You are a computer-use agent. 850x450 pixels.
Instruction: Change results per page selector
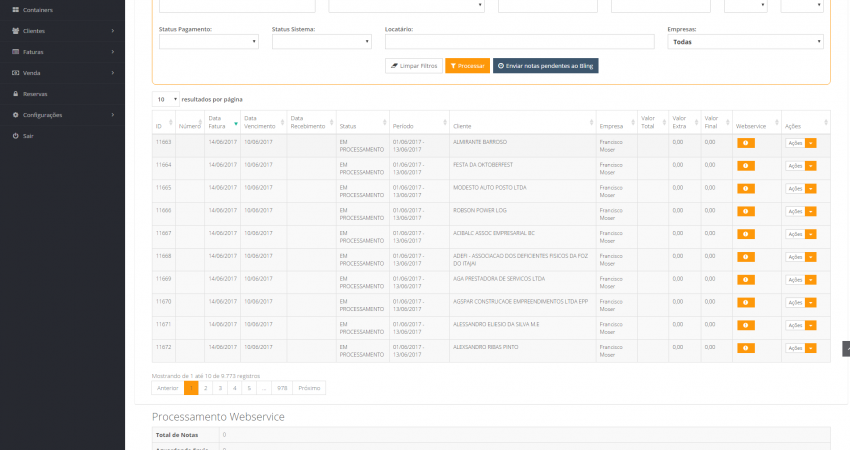pyautogui.click(x=166, y=99)
